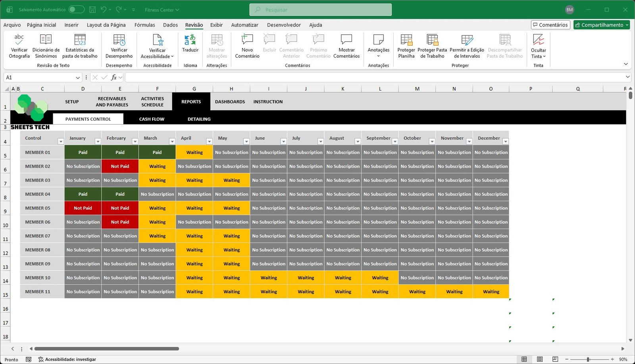
Task: Click the Proteger Planilha icon
Action: (x=406, y=40)
